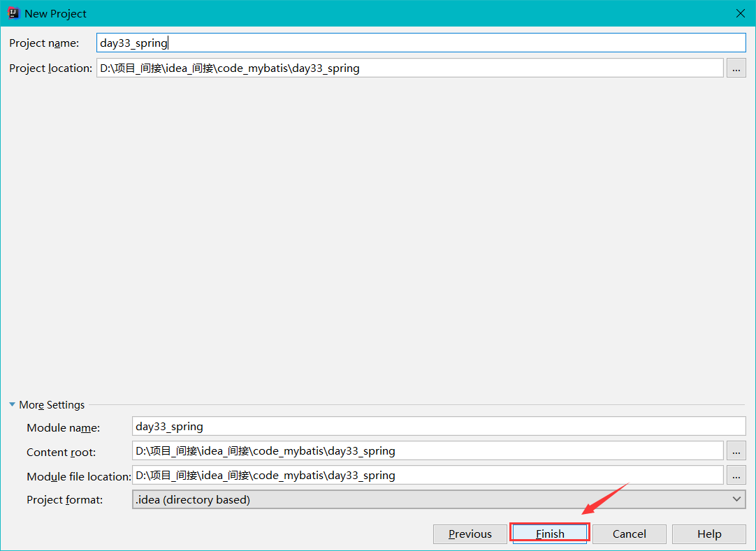
Task: Click the 'New Project' window title text
Action: coord(55,13)
